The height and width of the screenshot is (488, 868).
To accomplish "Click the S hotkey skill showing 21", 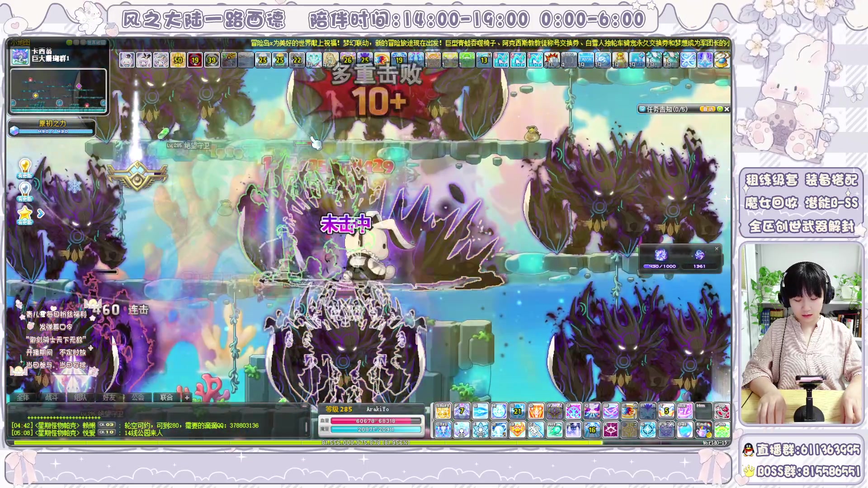I will pyautogui.click(x=518, y=411).
